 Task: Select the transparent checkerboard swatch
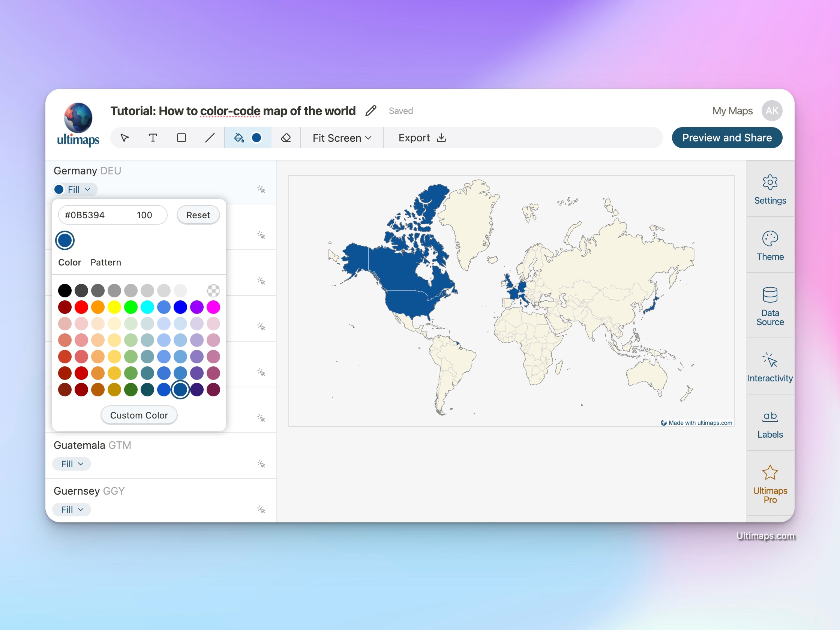213,290
